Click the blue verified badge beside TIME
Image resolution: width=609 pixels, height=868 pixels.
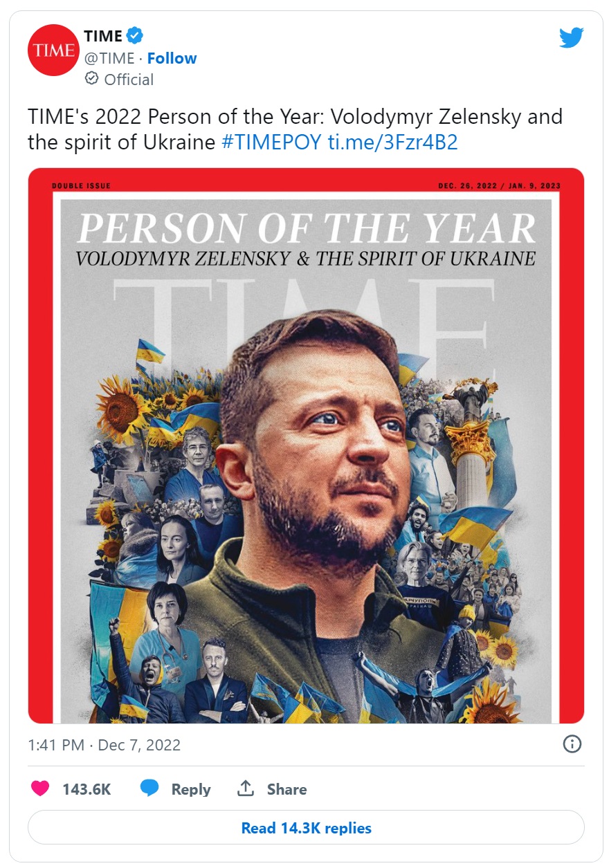pyautogui.click(x=135, y=36)
